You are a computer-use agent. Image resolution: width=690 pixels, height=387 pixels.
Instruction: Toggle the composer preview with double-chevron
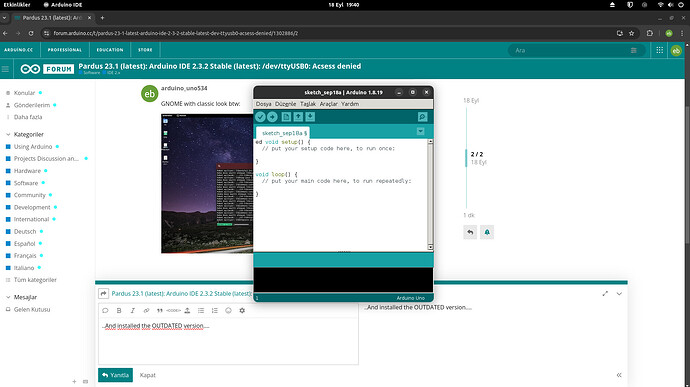coord(619,375)
